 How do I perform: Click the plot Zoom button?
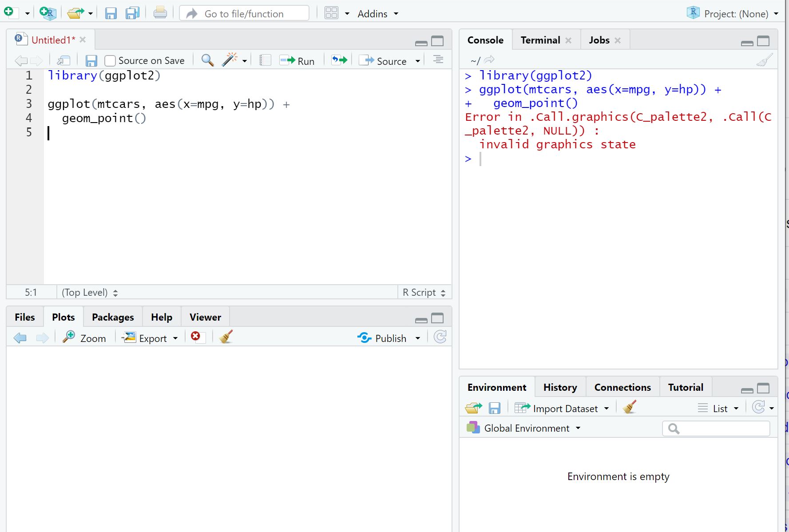click(84, 338)
